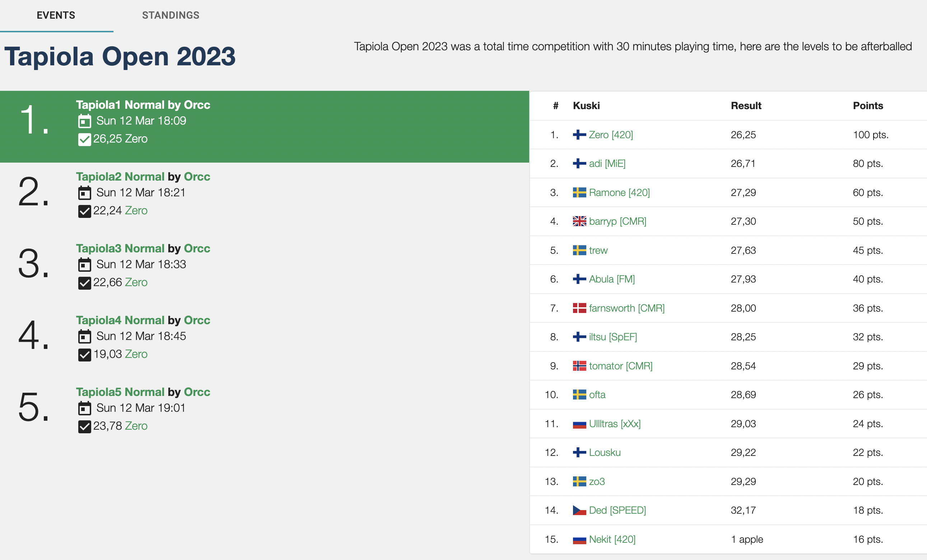Open iltsu [SpEF] player profile
The image size is (927, 560).
pyautogui.click(x=613, y=337)
